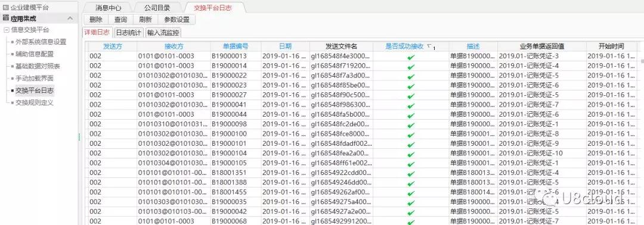The height and width of the screenshot is (225, 644).
Task: Click the 描述 column header
Action: 473,46
